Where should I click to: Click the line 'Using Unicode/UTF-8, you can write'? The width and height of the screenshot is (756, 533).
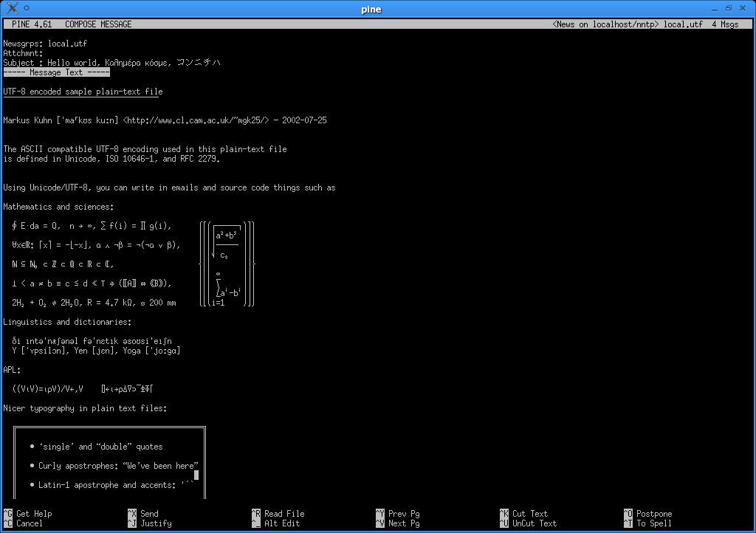click(x=169, y=188)
